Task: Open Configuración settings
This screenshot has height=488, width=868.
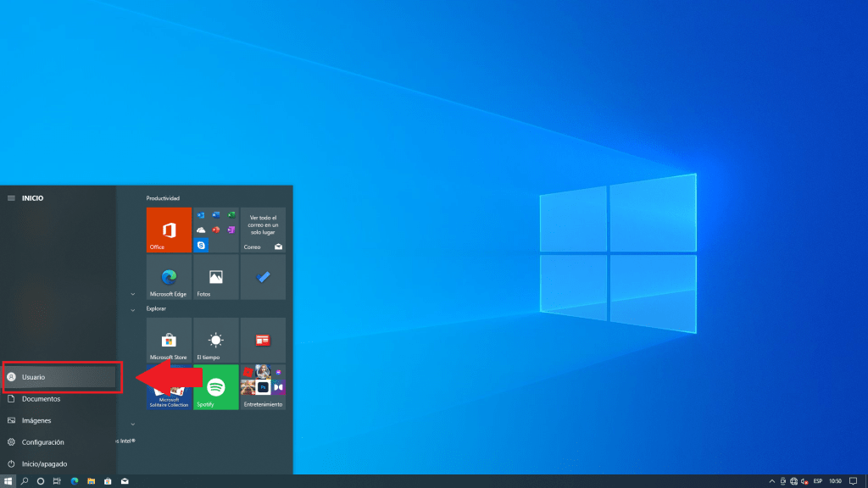Action: coord(42,442)
